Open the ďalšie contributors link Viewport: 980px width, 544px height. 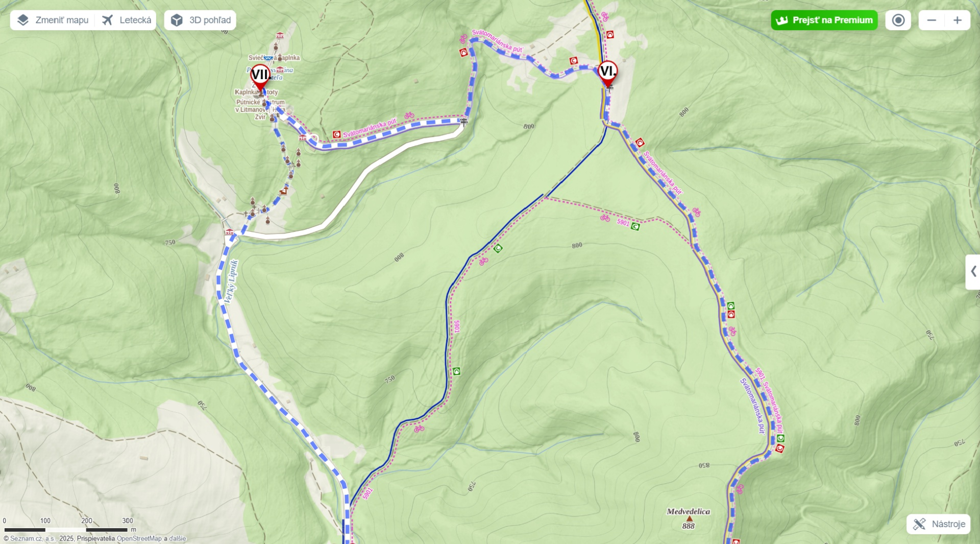click(x=178, y=538)
